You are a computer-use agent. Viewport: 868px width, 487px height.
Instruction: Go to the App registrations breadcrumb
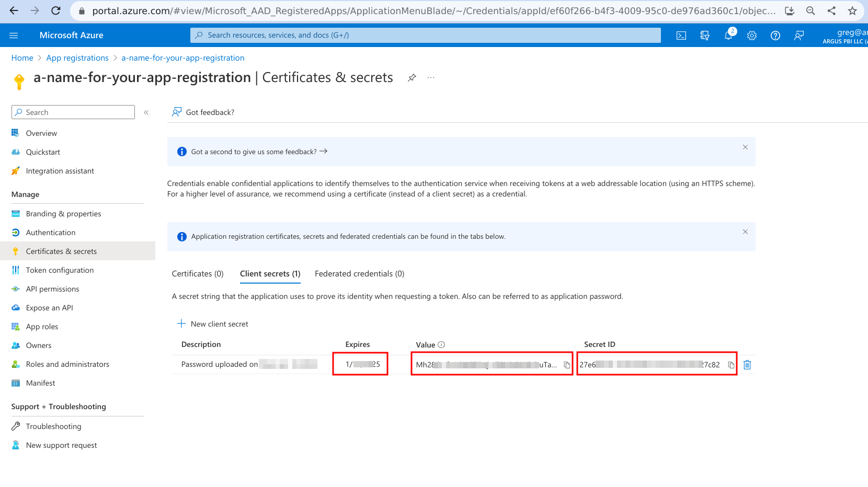77,58
